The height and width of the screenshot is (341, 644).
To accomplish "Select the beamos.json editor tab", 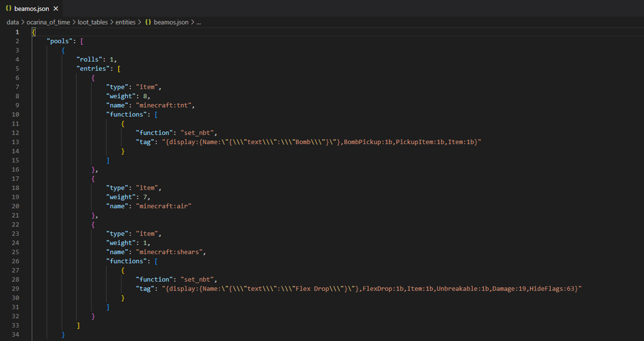I will (32, 8).
